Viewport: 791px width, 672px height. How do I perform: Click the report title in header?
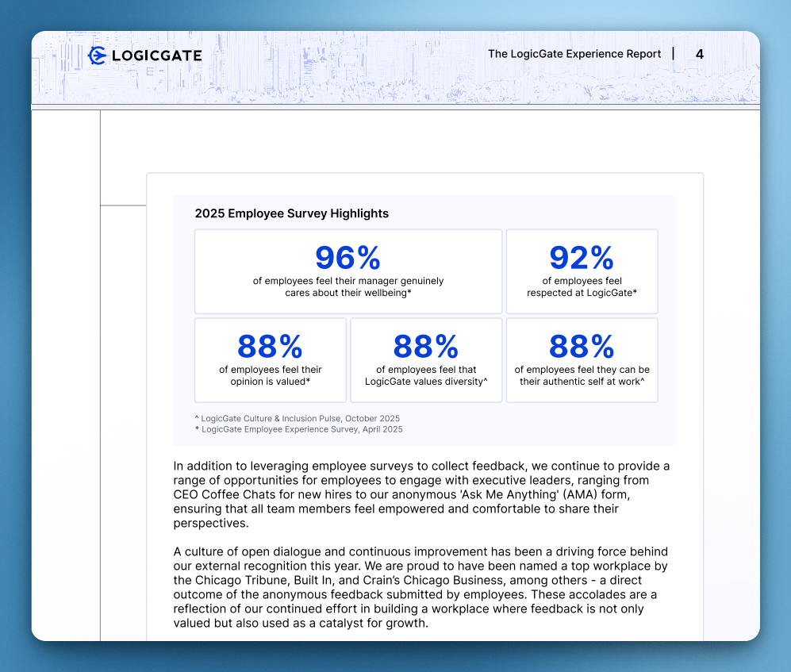(x=574, y=54)
